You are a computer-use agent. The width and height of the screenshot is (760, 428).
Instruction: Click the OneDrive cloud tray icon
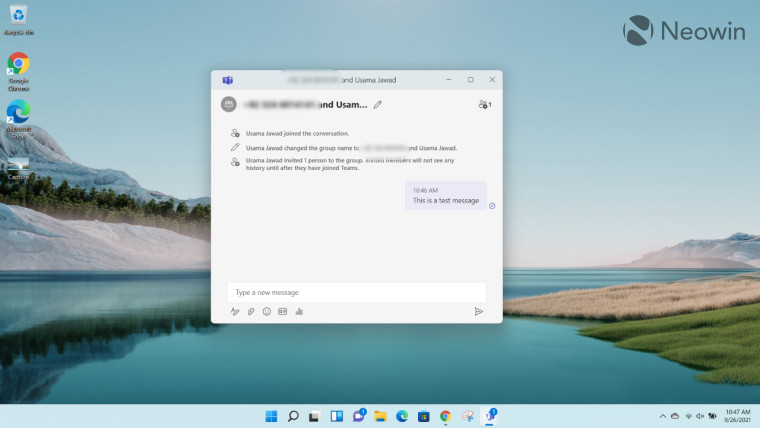[675, 416]
